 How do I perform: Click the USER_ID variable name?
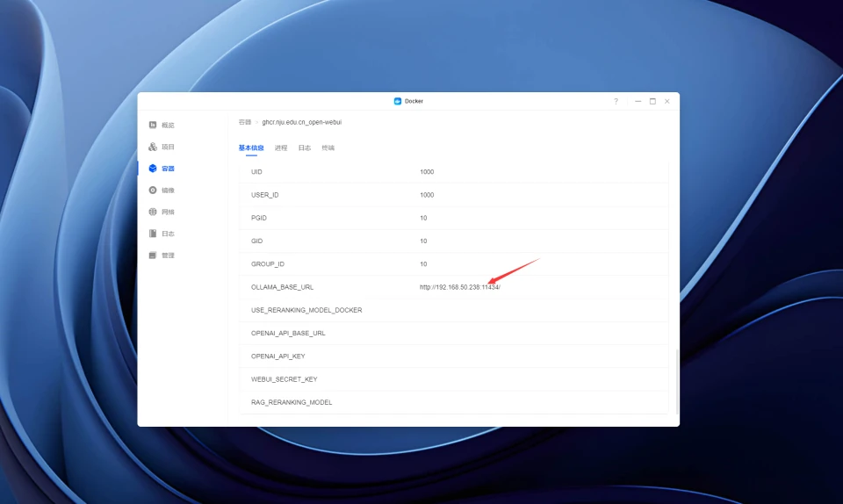pos(265,195)
